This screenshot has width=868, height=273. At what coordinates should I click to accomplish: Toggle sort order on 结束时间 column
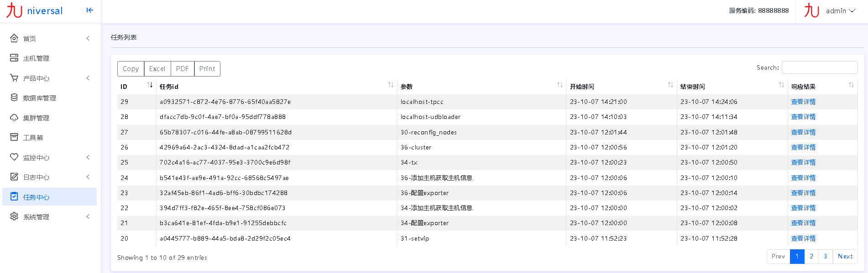point(781,85)
